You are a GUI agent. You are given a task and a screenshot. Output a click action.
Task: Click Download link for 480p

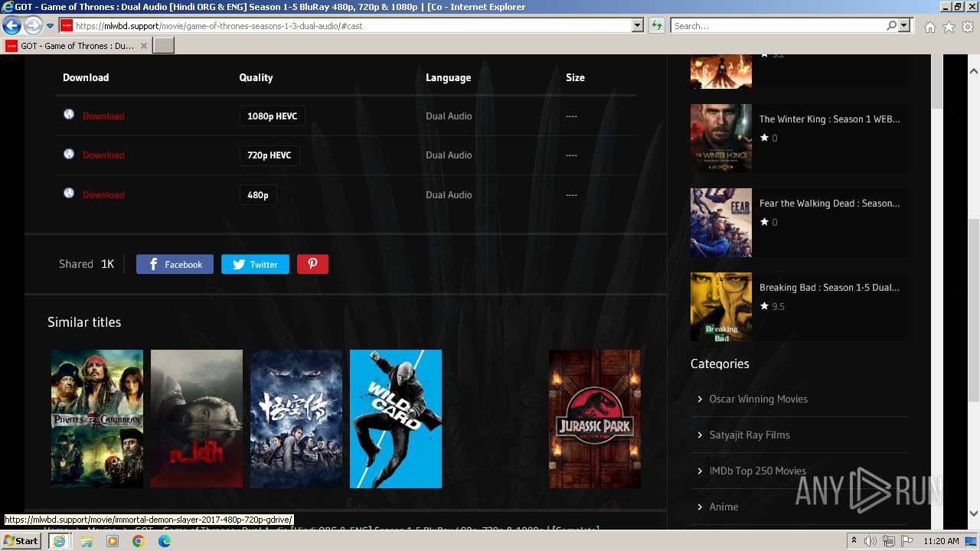tap(103, 195)
